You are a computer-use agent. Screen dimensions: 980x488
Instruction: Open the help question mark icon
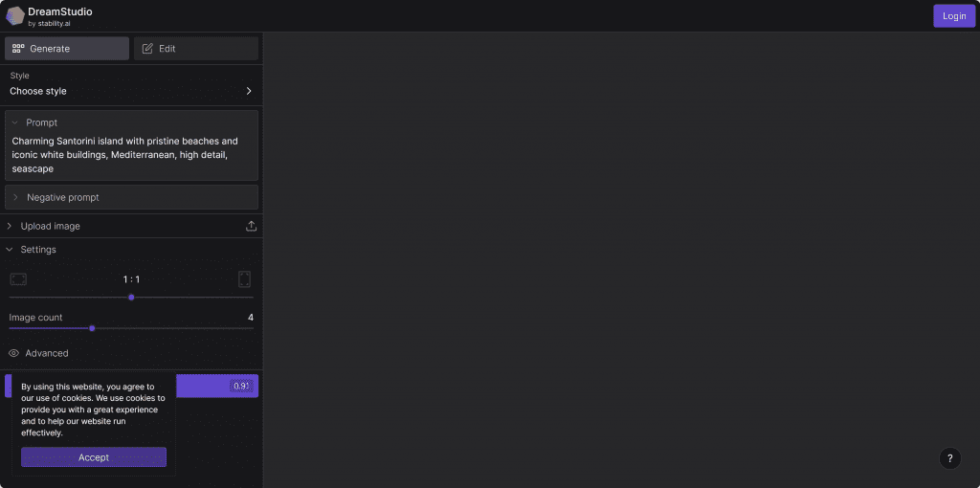(x=948, y=458)
